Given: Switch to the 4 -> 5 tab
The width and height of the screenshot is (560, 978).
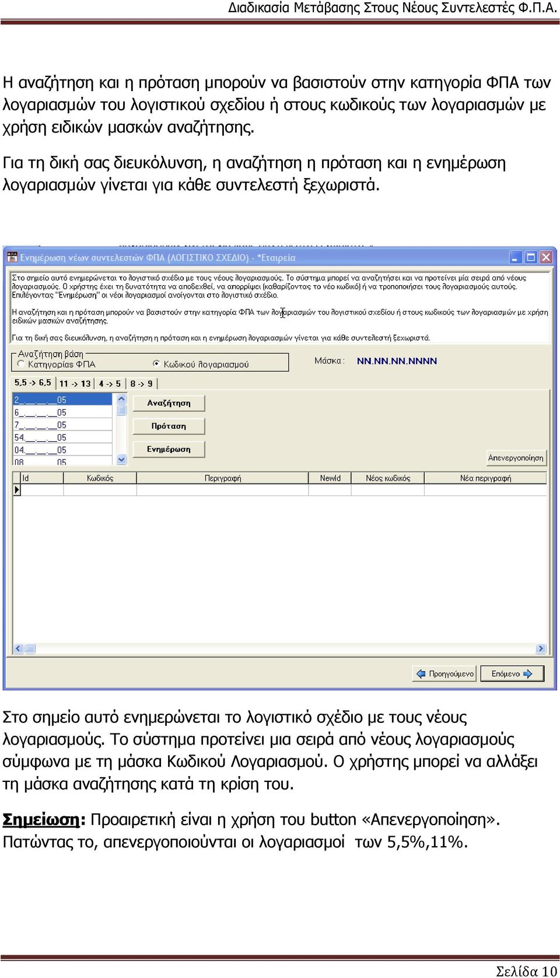Looking at the screenshot, I should 110,383.
